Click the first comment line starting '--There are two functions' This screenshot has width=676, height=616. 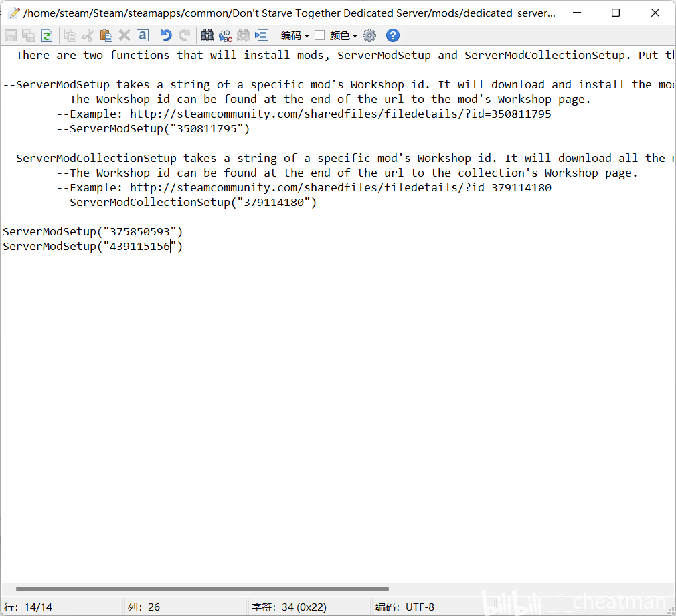coord(338,55)
